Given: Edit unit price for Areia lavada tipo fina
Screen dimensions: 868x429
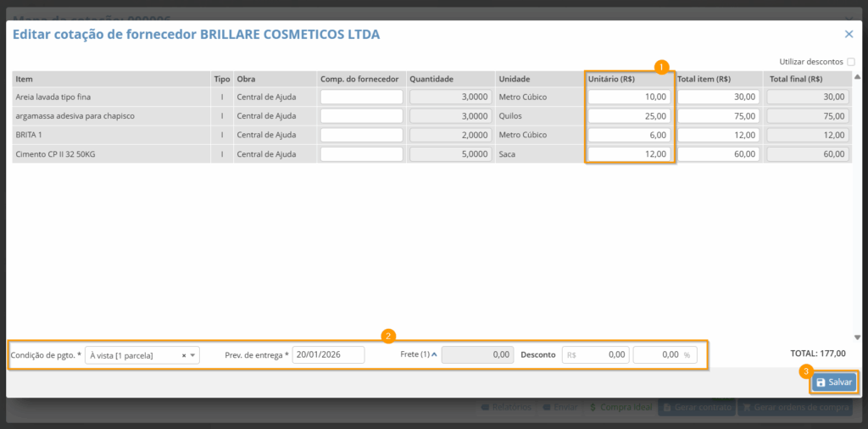Looking at the screenshot, I should pyautogui.click(x=629, y=97).
